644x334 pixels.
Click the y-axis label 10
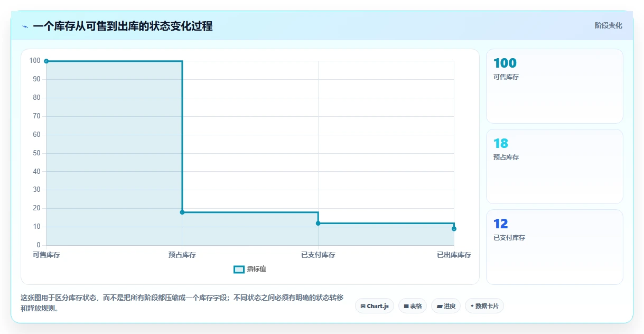[36, 227]
